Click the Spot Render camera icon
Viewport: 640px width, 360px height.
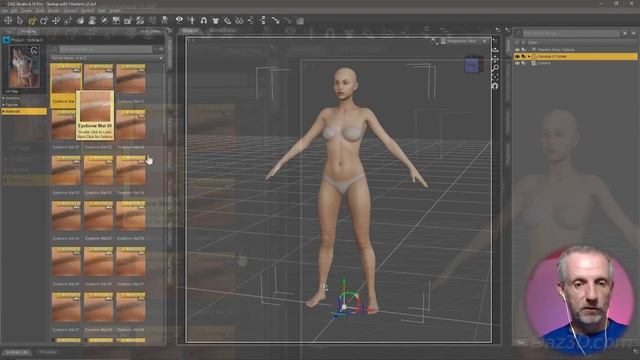128,20
